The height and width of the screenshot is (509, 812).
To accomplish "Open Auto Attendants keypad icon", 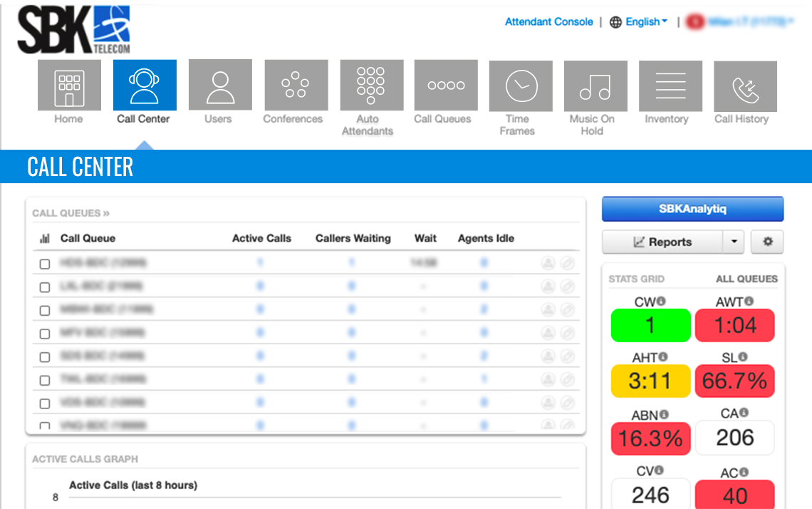I will [371, 86].
